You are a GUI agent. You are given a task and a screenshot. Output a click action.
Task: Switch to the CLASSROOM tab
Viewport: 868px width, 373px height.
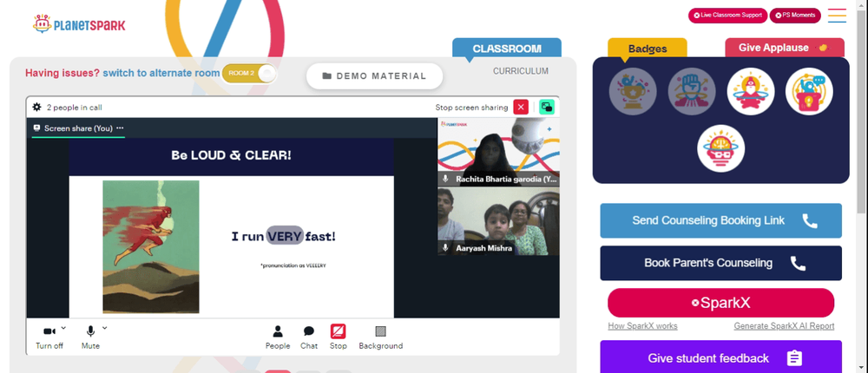click(x=507, y=49)
